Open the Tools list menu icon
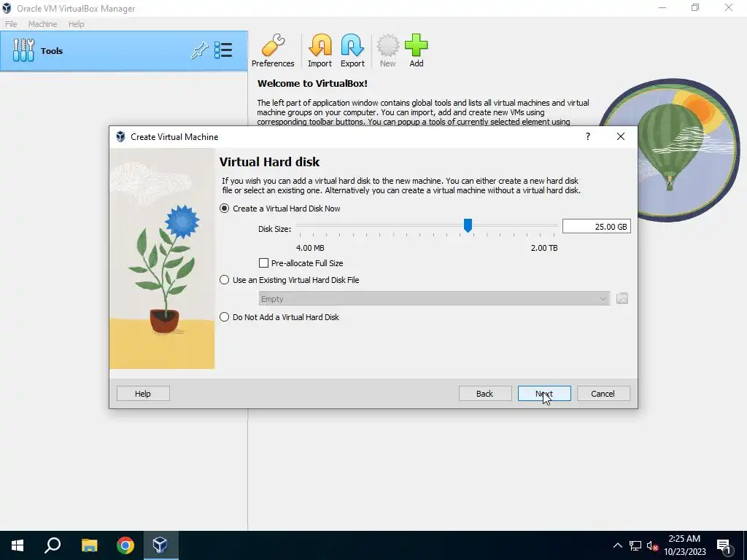 [x=223, y=50]
